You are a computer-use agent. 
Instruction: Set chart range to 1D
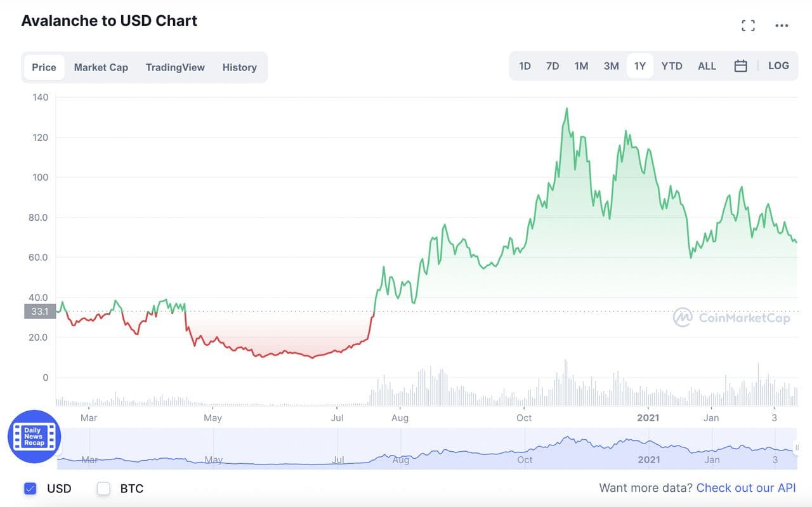[525, 66]
